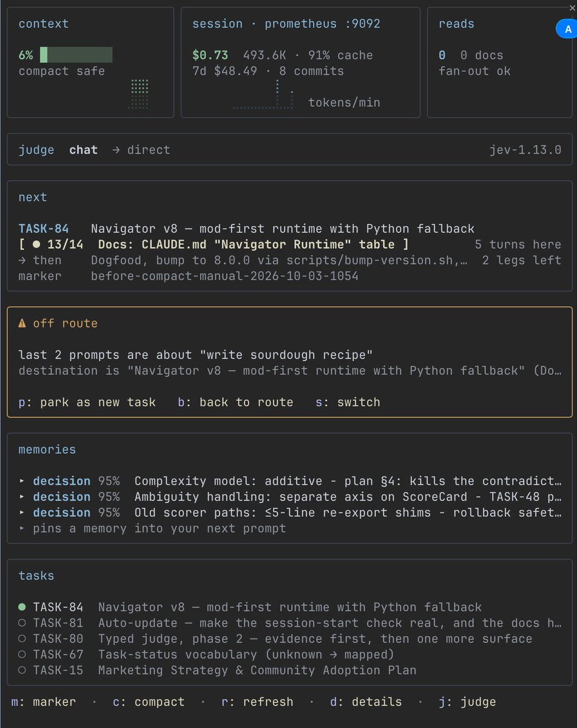This screenshot has width=577, height=728.
Task: Choose 'p: park as new task'
Action: [87, 402]
